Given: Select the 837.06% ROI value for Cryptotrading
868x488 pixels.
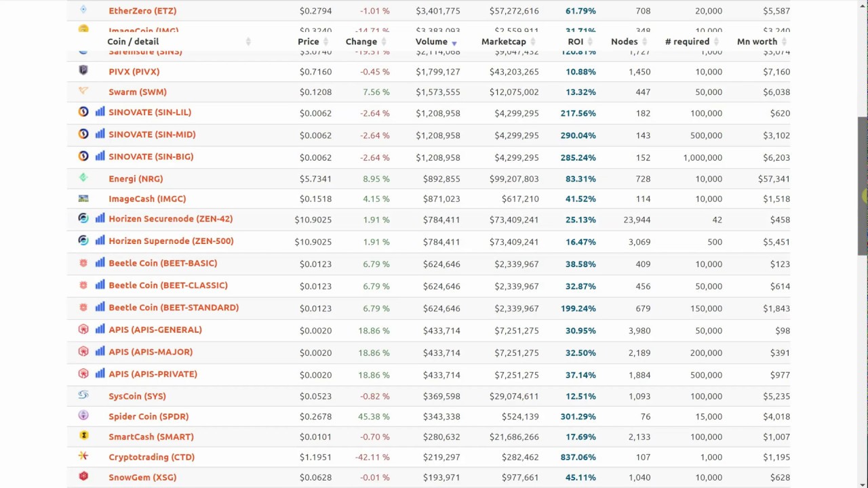Looking at the screenshot, I should (x=578, y=457).
